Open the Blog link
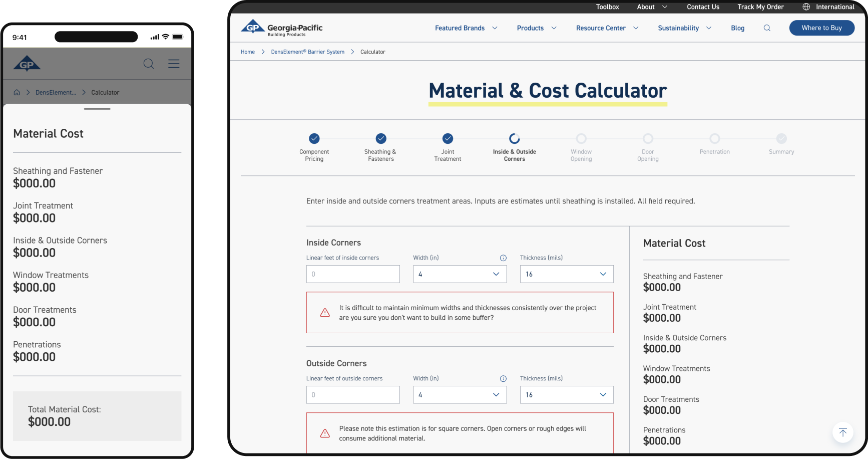The height and width of the screenshot is (459, 868). pyautogui.click(x=737, y=28)
